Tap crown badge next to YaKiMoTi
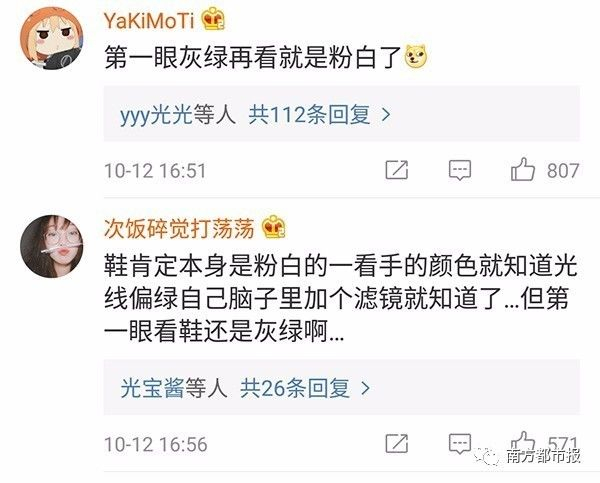Viewport: 600px width, 483px height. click(x=214, y=19)
